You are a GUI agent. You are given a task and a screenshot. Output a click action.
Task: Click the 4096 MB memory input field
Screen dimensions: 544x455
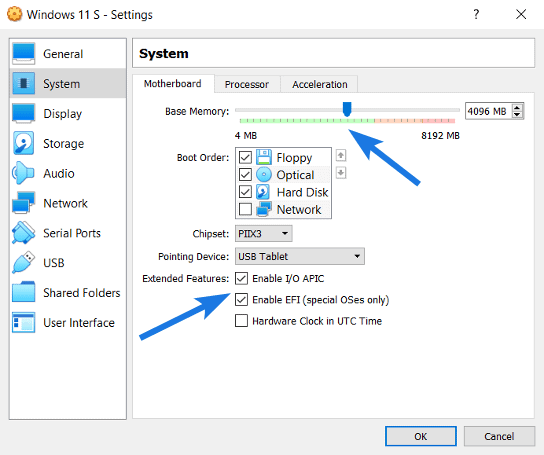pos(488,111)
